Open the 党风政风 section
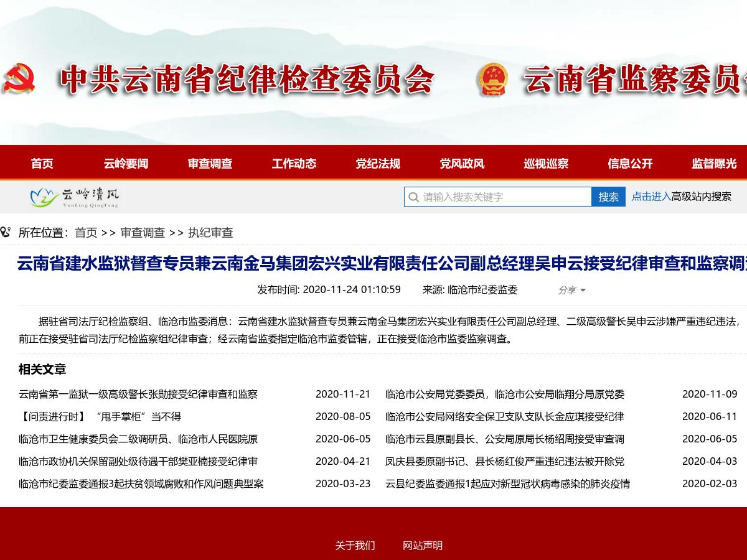747x560 pixels. click(461, 163)
